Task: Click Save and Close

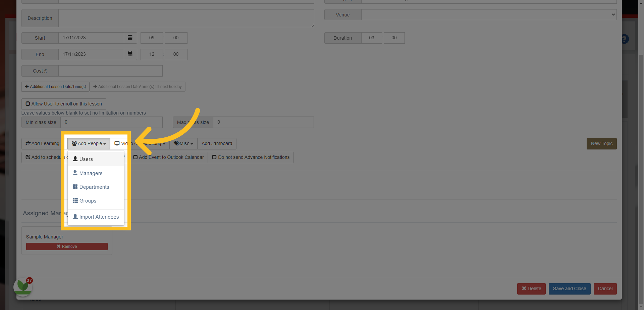Action: point(569,289)
